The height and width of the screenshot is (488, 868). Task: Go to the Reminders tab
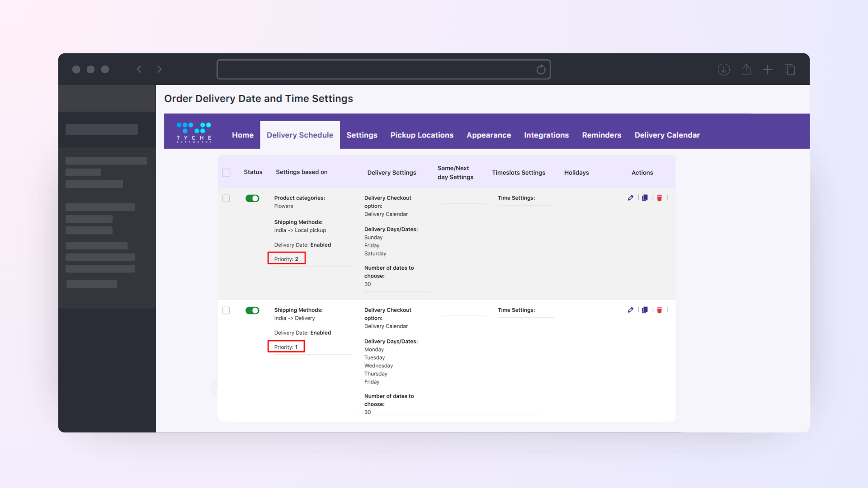[601, 135]
